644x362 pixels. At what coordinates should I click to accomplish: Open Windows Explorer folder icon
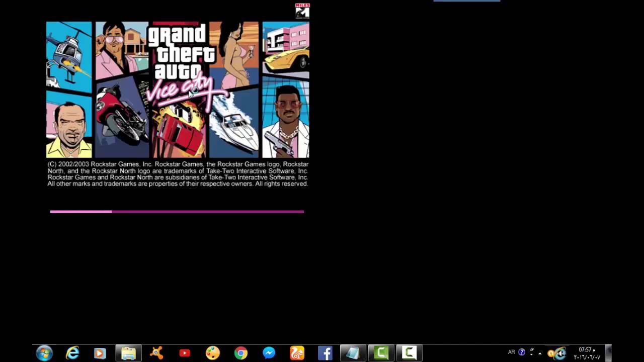pos(128,353)
